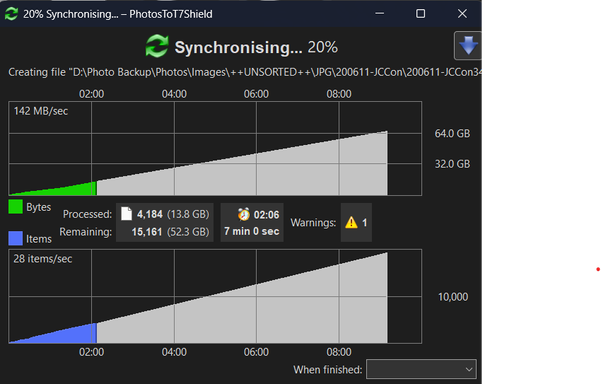Close the synchronisation window

click(x=462, y=14)
